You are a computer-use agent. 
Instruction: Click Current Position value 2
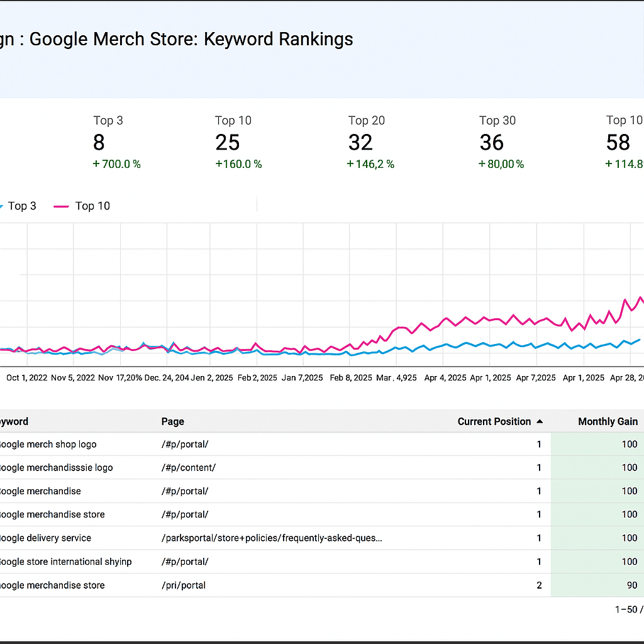point(539,585)
